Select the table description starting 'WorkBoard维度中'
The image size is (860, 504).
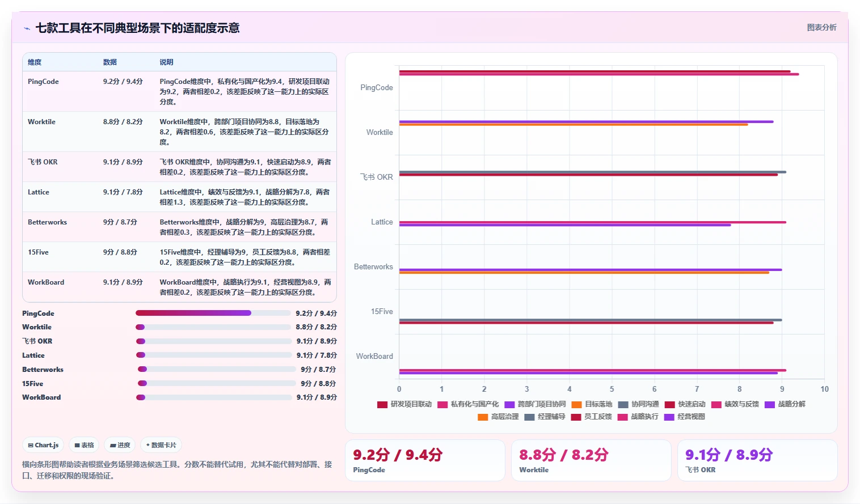pyautogui.click(x=245, y=287)
